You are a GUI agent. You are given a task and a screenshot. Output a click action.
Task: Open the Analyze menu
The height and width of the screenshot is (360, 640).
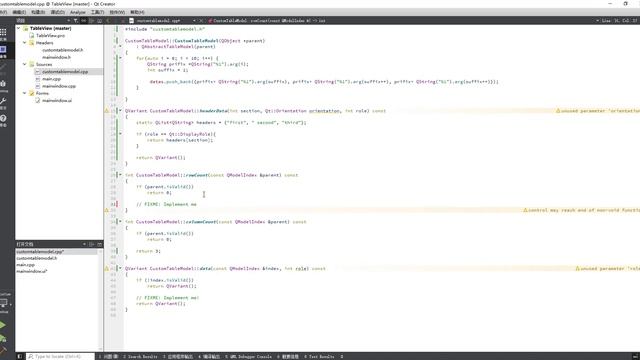[78, 12]
